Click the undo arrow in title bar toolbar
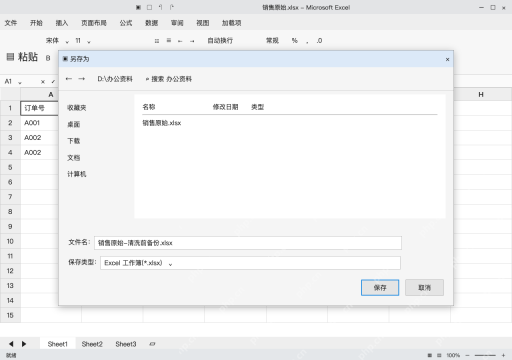This screenshot has width=512, height=360. [x=161, y=7]
